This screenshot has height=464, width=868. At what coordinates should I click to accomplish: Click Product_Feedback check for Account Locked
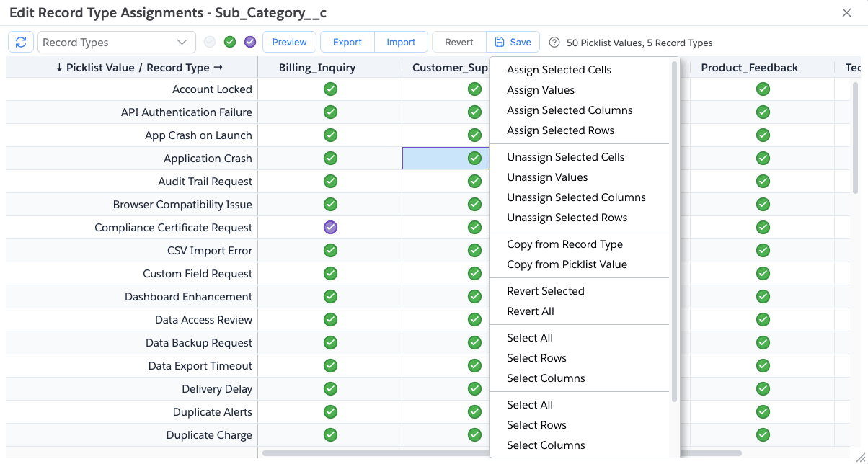point(763,89)
